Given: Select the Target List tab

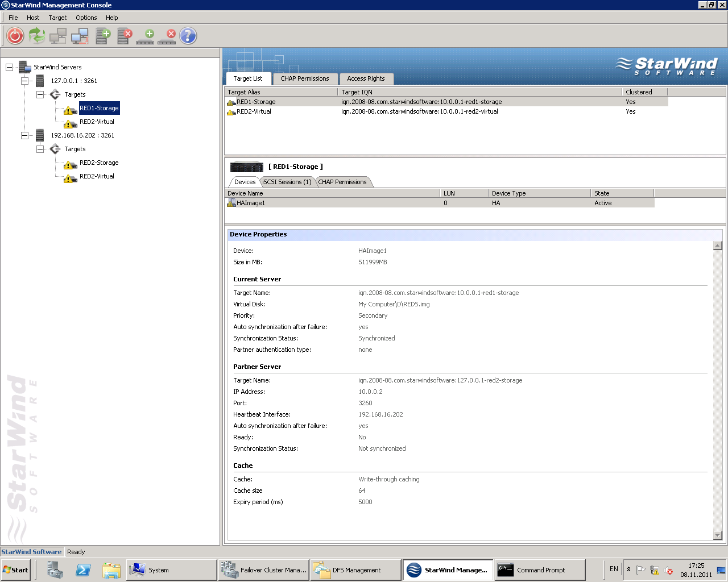Looking at the screenshot, I should tap(248, 78).
